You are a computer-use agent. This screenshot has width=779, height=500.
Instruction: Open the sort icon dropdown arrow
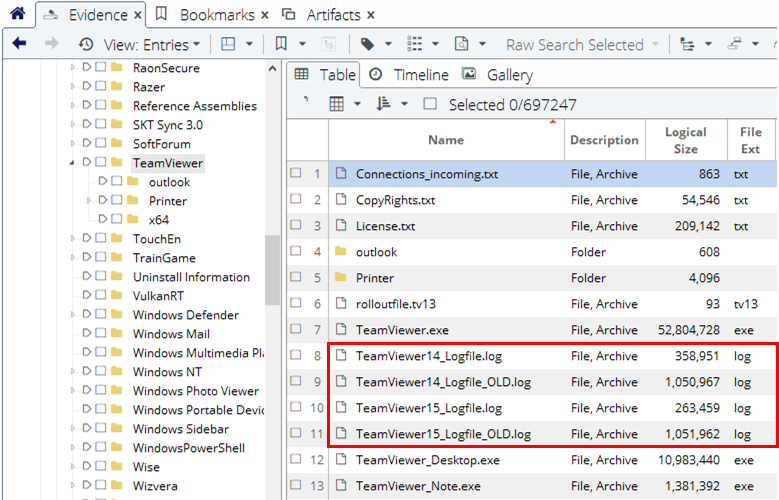click(x=404, y=104)
